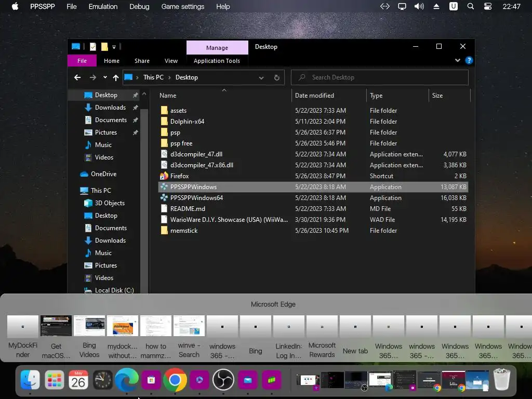Select the WarioWare D.I.Y. Showcase WAD file
The height and width of the screenshot is (399, 532).
tap(229, 220)
